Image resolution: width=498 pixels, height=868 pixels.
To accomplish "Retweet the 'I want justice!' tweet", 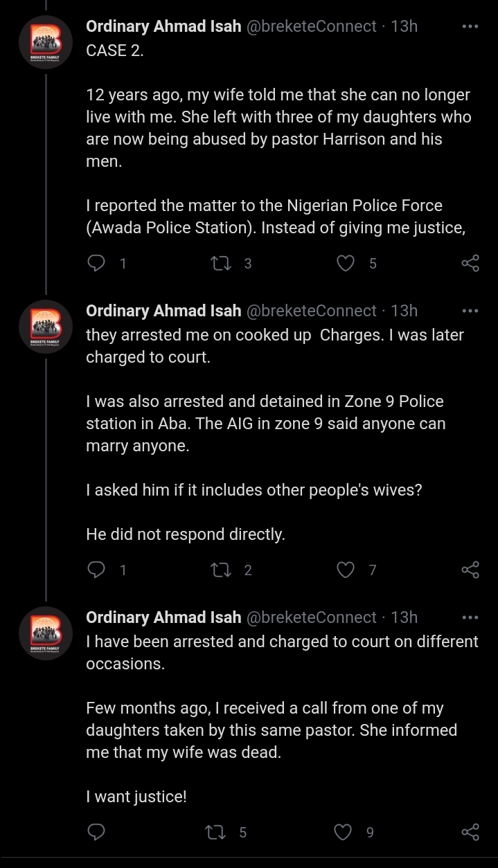I will click(215, 832).
